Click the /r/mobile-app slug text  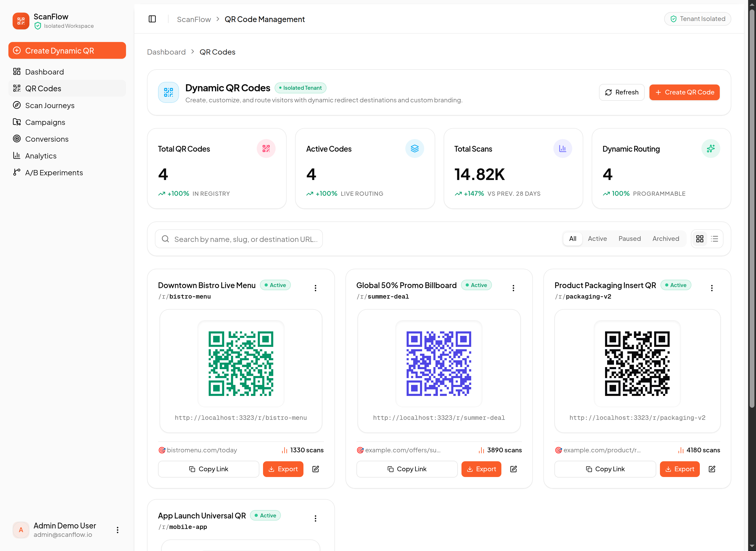pyautogui.click(x=182, y=527)
